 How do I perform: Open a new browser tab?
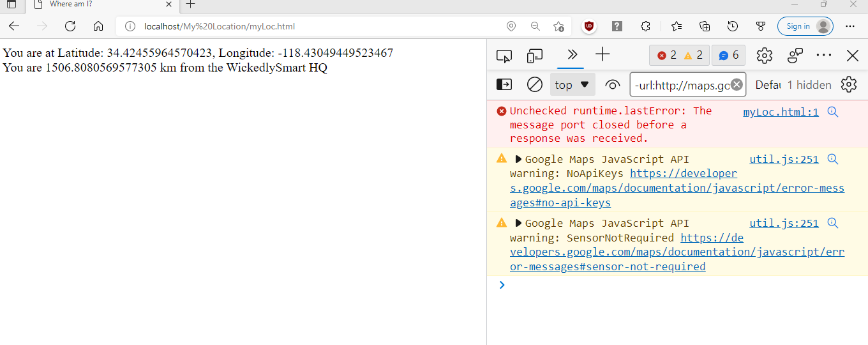pos(190,4)
